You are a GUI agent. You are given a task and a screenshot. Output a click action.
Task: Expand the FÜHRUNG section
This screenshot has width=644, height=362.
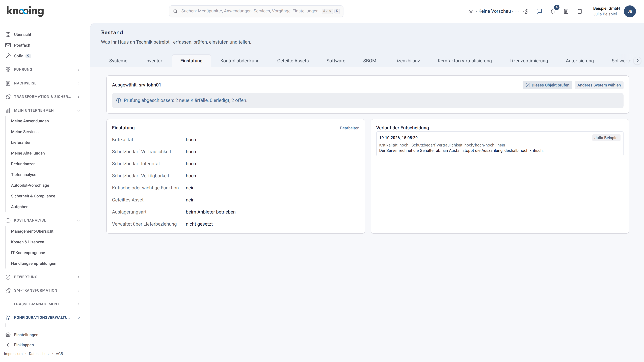tap(43, 69)
